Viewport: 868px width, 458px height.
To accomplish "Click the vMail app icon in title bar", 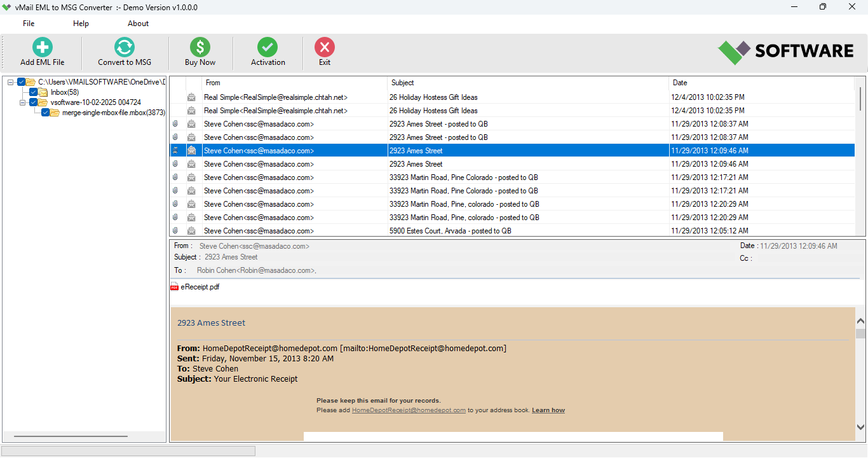I will [8, 6].
